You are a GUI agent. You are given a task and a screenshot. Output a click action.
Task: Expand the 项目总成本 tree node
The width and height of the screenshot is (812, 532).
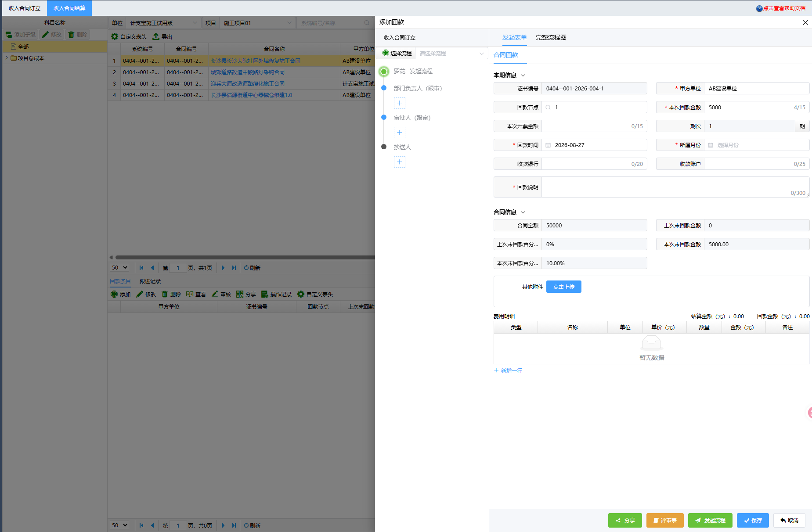[7, 58]
